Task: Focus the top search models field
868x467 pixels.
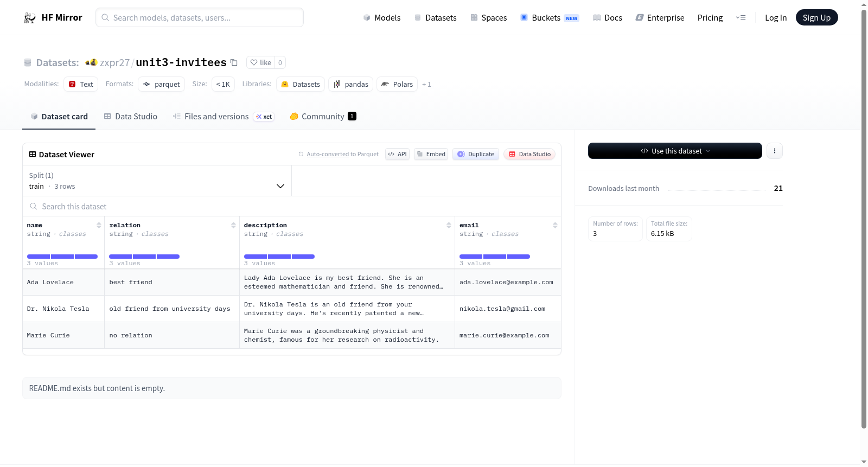Action: coord(200,17)
